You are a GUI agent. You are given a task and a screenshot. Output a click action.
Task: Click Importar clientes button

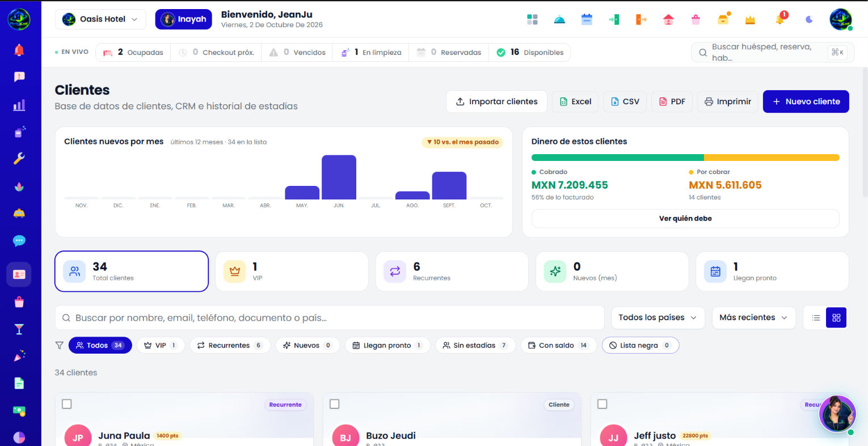pyautogui.click(x=496, y=101)
